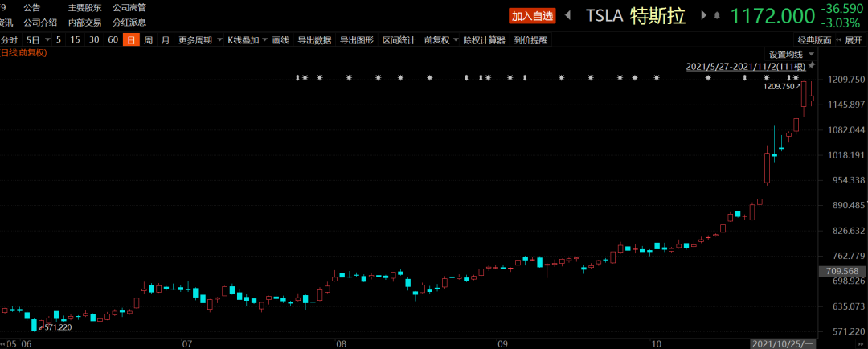
Task: Open 公司高管 company executives
Action: tap(129, 8)
